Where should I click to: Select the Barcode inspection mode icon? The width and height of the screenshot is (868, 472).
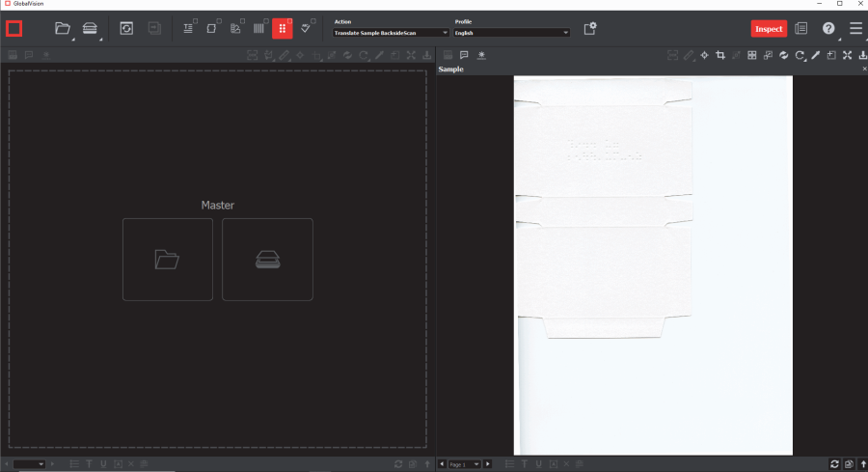coord(258,29)
